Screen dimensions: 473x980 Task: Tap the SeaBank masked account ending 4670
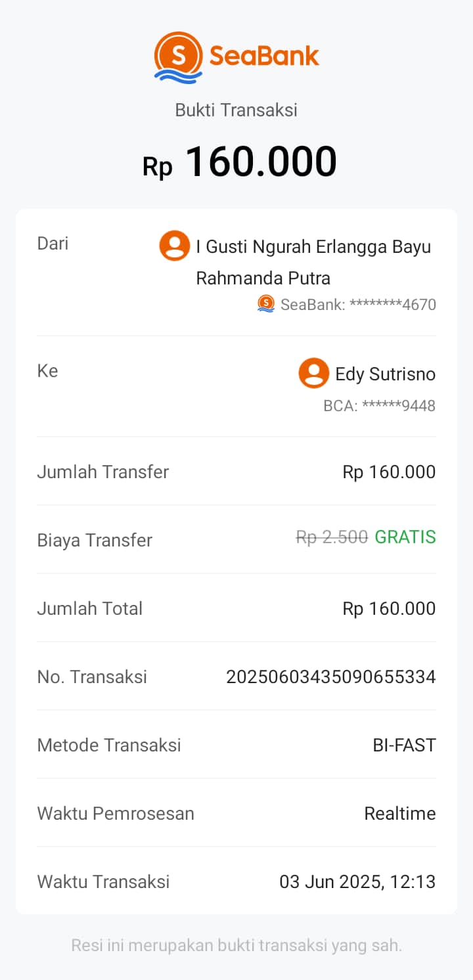click(358, 304)
